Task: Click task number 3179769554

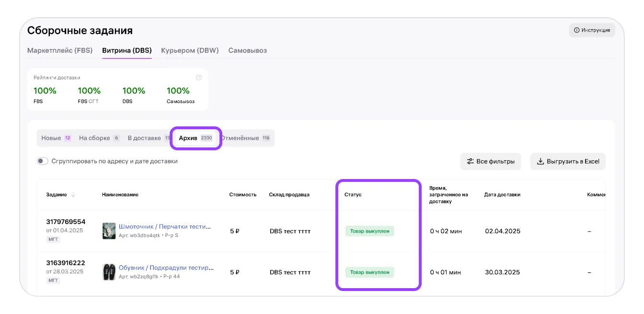Action: click(x=66, y=222)
